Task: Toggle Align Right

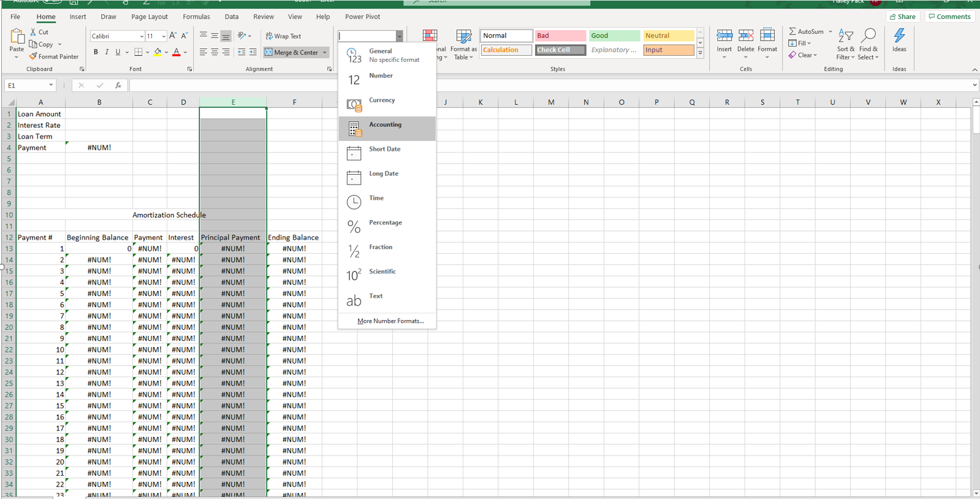Action: 226,53
